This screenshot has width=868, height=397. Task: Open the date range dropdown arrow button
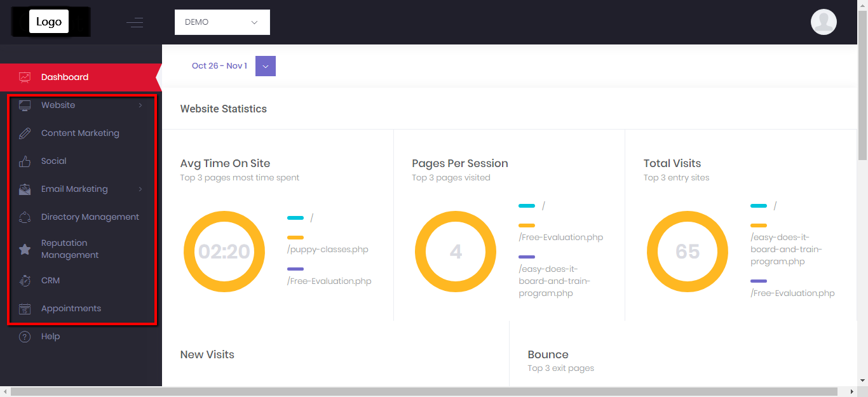pyautogui.click(x=266, y=66)
